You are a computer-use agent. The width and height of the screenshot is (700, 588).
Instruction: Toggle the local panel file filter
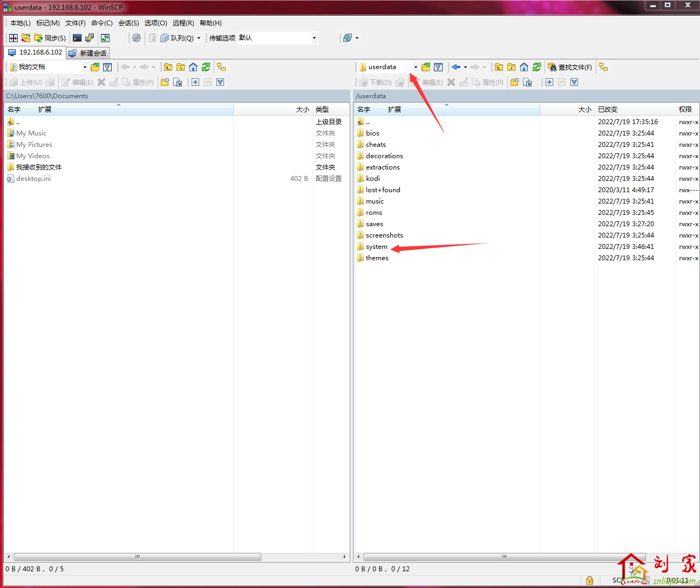click(107, 67)
